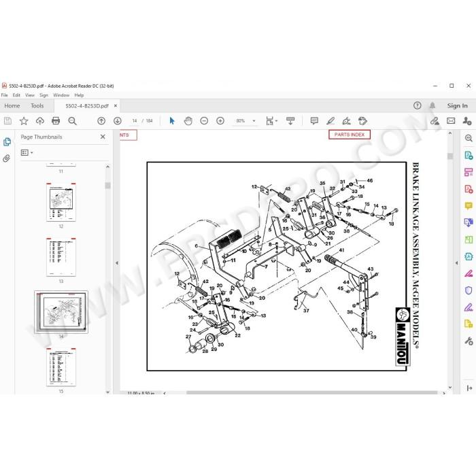Viewport: 476px width, 476px height.
Task: Click the Sign In button
Action: pyautogui.click(x=457, y=105)
